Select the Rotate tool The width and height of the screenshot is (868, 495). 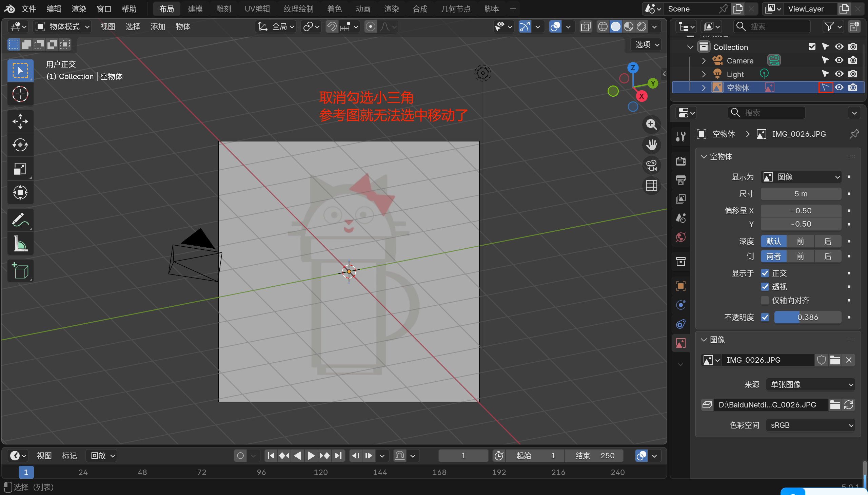20,145
